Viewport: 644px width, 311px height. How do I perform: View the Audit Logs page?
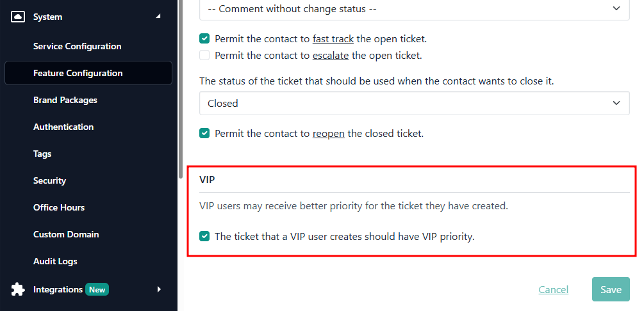tap(55, 261)
